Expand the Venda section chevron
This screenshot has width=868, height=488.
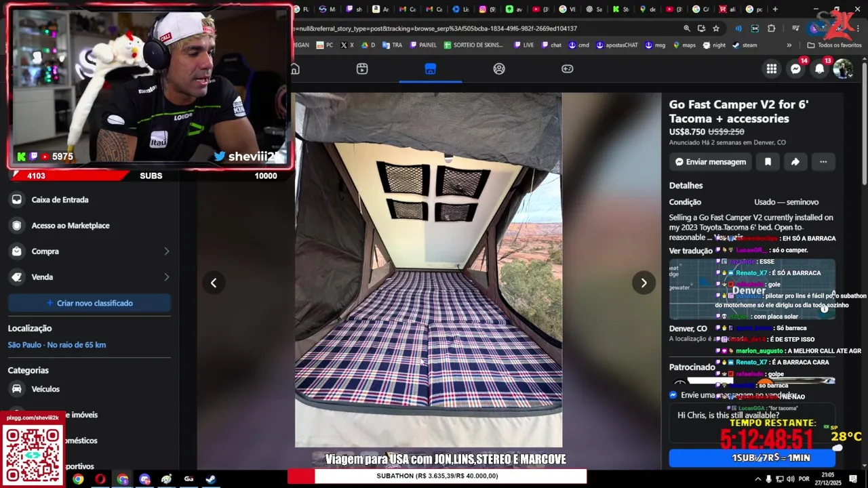167,277
